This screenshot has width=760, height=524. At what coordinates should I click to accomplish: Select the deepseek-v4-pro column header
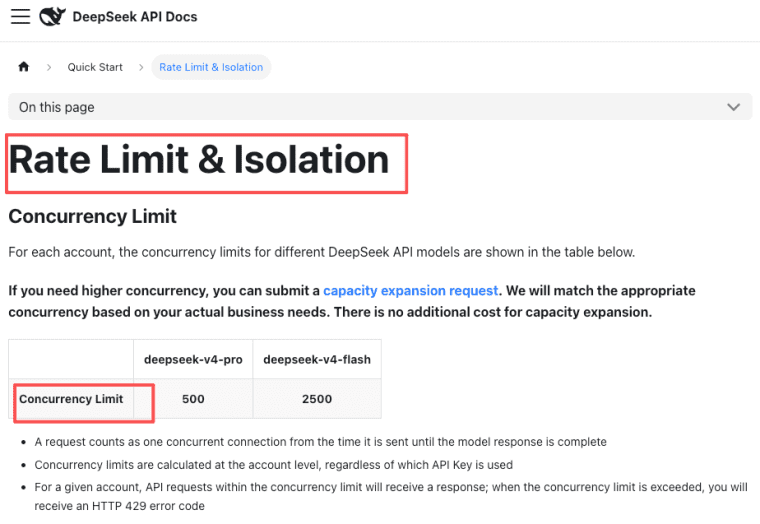click(193, 360)
